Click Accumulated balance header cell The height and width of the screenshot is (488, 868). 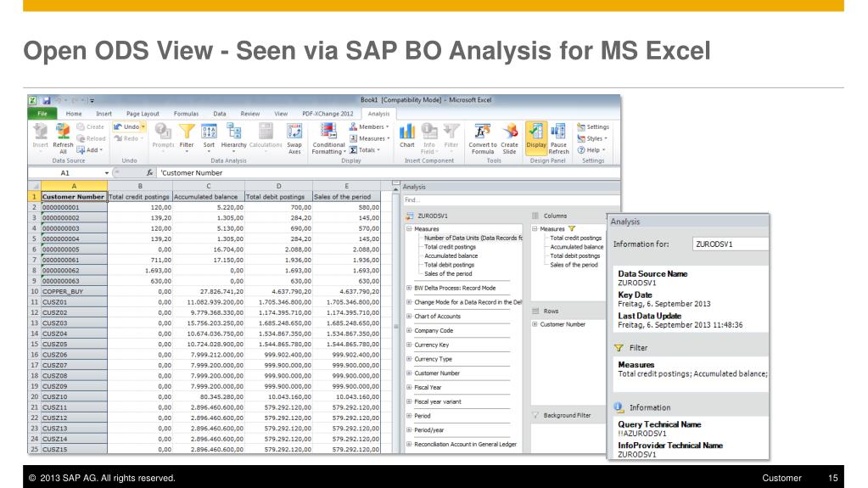point(208,197)
